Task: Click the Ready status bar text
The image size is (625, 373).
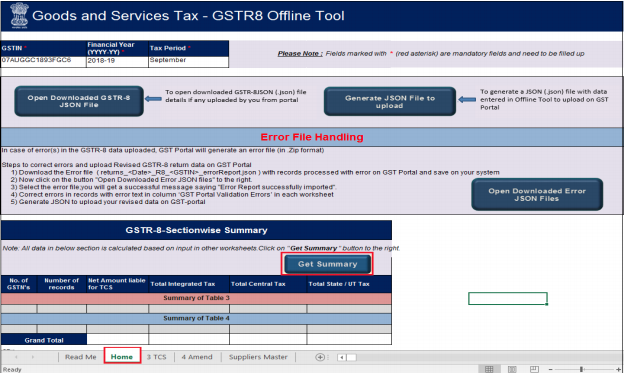Action: [x=12, y=369]
